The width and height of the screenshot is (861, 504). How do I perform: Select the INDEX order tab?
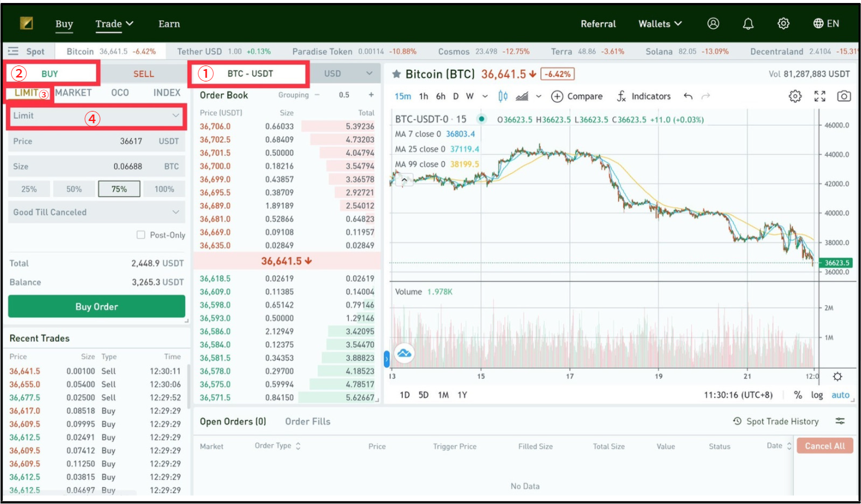pyautogui.click(x=167, y=93)
